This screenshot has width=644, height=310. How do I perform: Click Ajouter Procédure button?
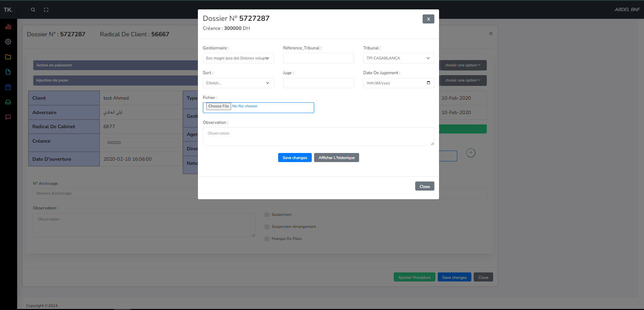click(x=415, y=277)
